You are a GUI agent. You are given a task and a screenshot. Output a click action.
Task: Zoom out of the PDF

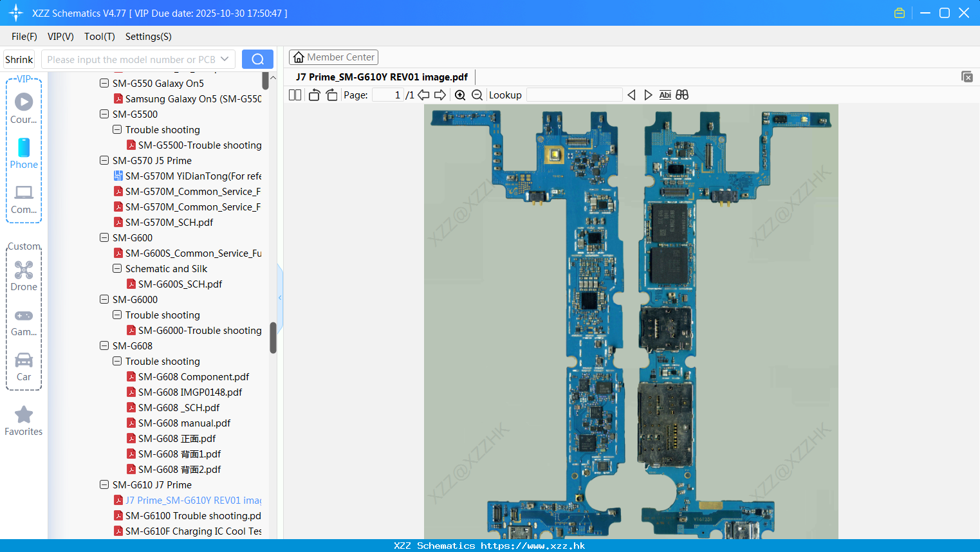(x=477, y=95)
